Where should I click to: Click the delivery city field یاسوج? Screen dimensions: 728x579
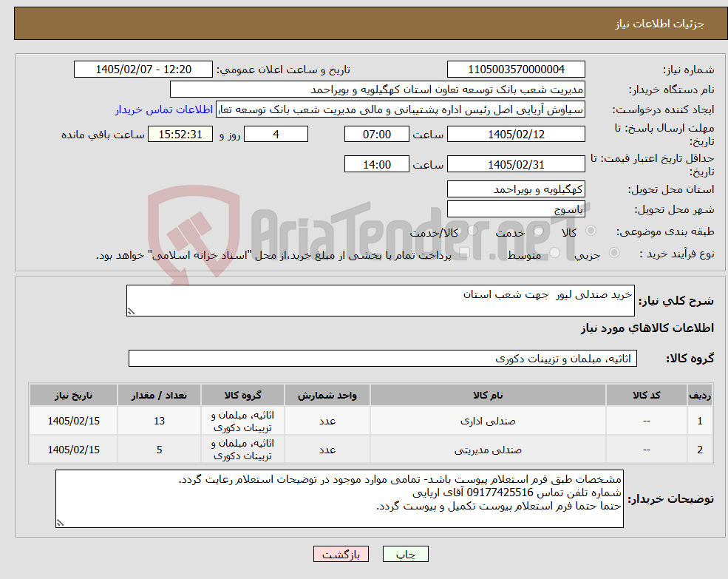coord(516,209)
